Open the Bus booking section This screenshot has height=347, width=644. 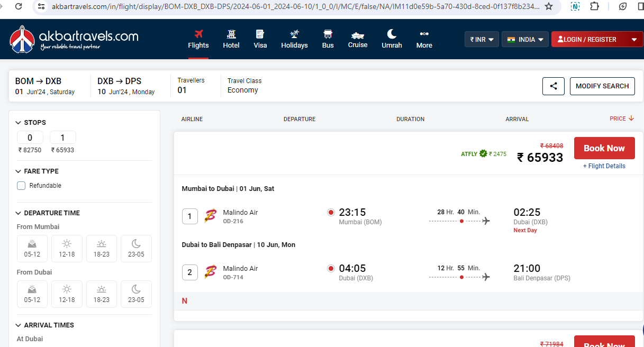pyautogui.click(x=328, y=39)
